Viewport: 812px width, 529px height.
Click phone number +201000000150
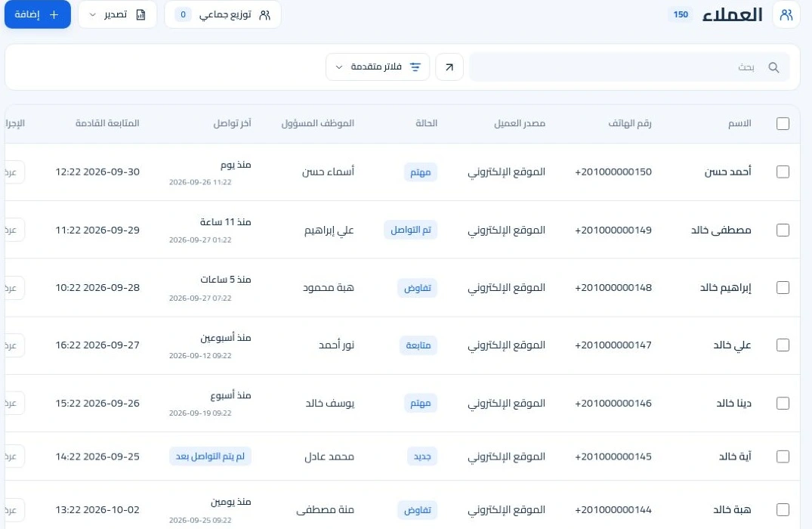[x=613, y=172]
